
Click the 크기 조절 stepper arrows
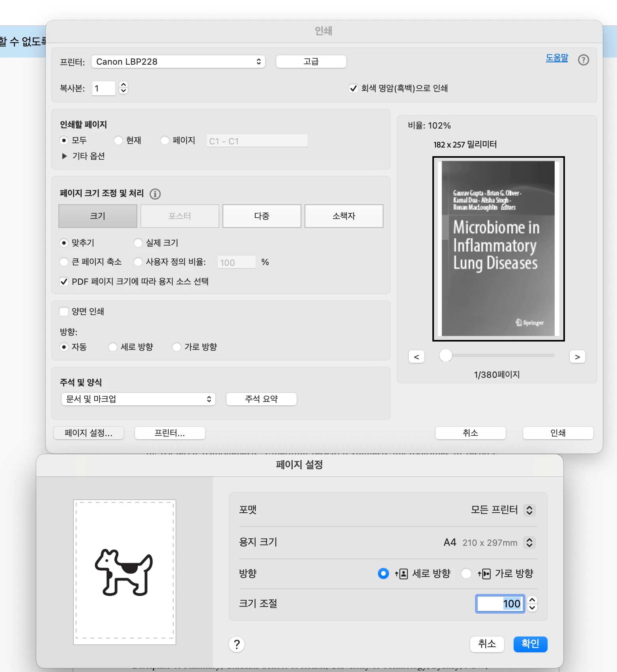pos(532,603)
